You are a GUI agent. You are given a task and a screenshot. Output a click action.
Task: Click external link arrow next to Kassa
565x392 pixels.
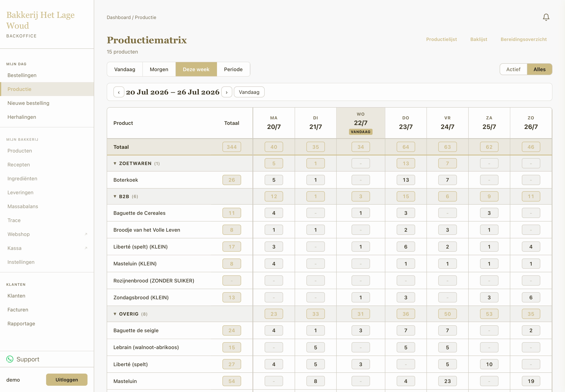(86, 248)
